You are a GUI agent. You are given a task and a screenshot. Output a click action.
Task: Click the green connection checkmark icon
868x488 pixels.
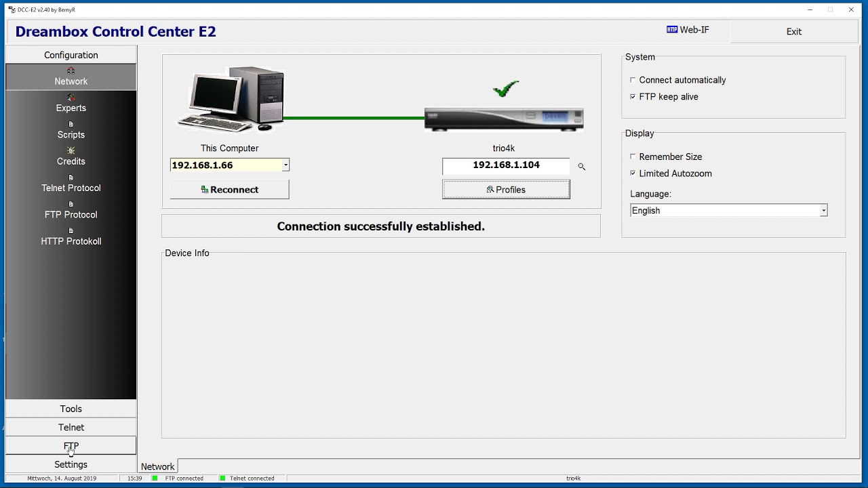tap(506, 89)
